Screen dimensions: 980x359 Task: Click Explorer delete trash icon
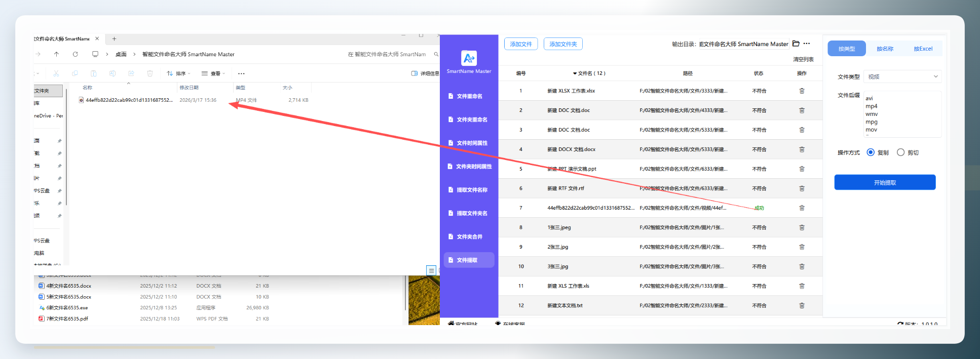click(x=150, y=73)
